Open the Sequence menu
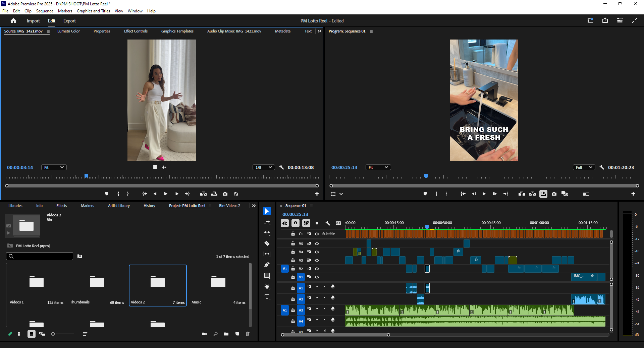Screen dimensions: 644x348 (45, 11)
